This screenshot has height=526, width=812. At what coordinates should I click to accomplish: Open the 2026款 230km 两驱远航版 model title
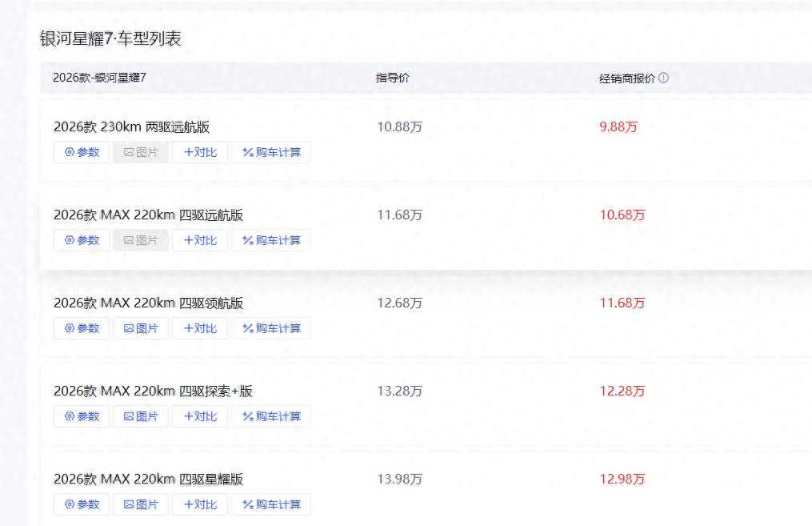click(x=131, y=127)
